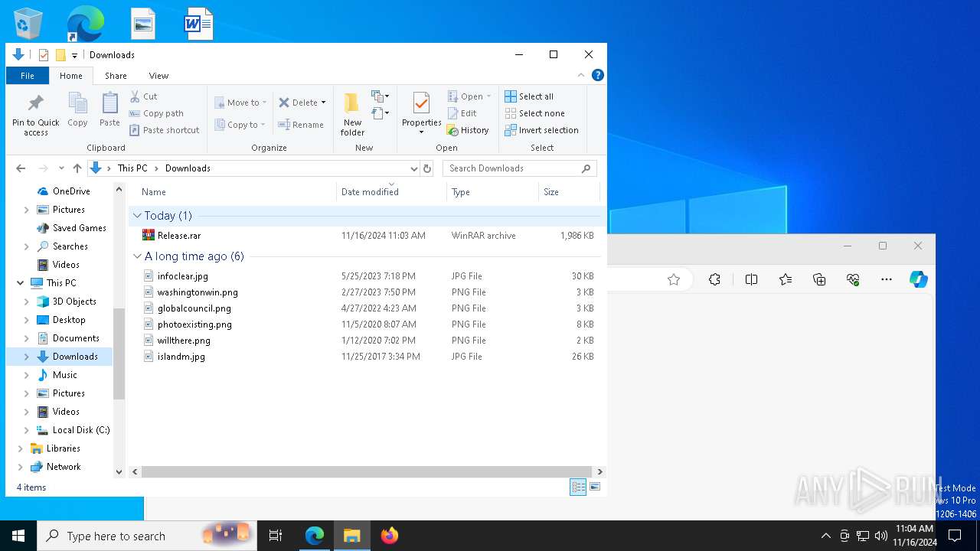This screenshot has width=980, height=551.
Task: Open Edge Extensions puzzle icon
Action: tap(714, 280)
